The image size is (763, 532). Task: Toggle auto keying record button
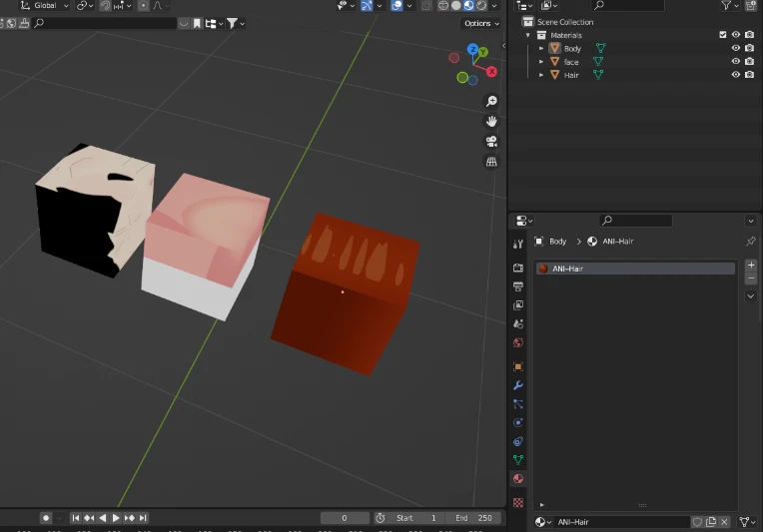46,518
